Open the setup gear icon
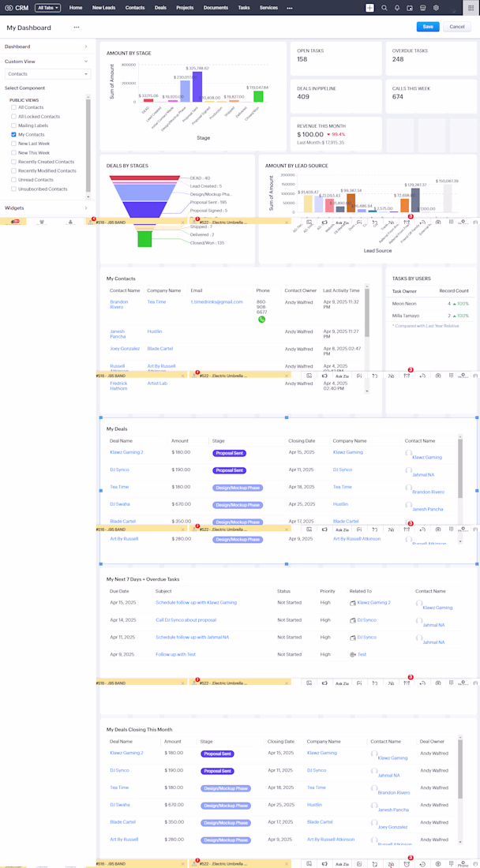Screen dimensions: 480x868 pyautogui.click(x=437, y=8)
